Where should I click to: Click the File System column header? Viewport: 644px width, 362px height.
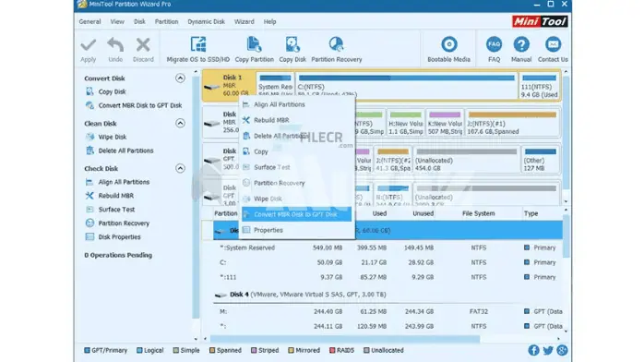pos(479,213)
